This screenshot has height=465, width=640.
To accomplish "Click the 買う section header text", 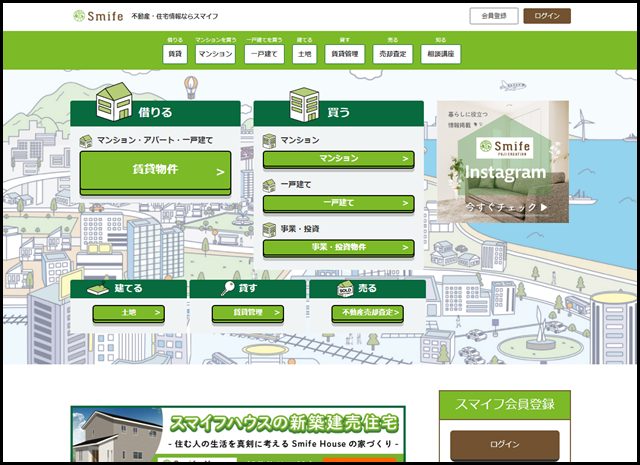I will pos(338,112).
